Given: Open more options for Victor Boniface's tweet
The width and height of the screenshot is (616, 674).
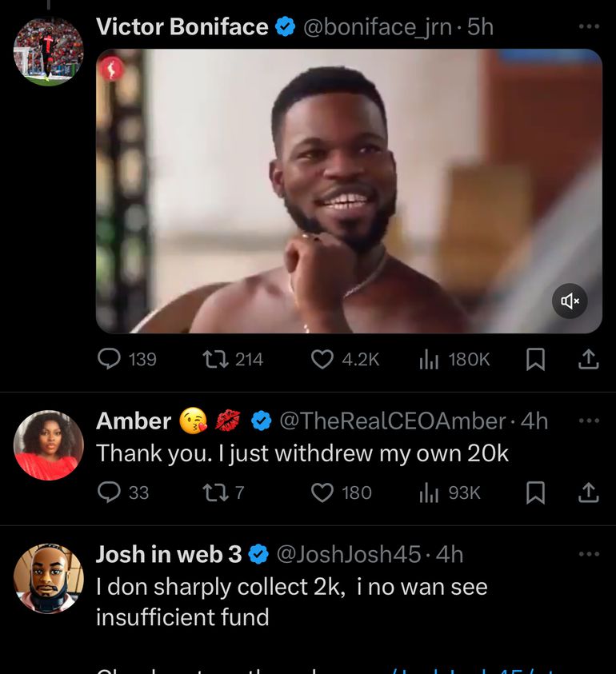Looking at the screenshot, I should (x=588, y=27).
